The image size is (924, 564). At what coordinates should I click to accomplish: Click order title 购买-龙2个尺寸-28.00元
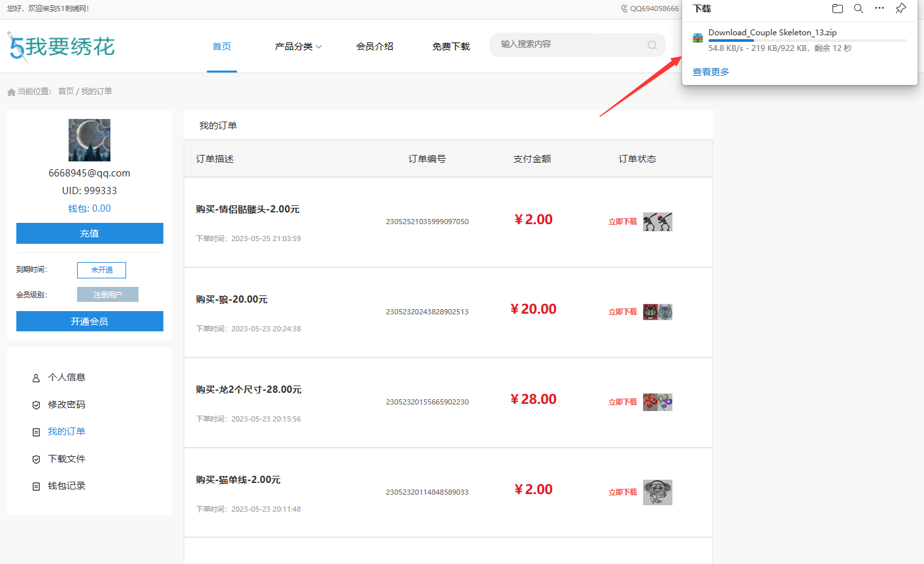(249, 390)
